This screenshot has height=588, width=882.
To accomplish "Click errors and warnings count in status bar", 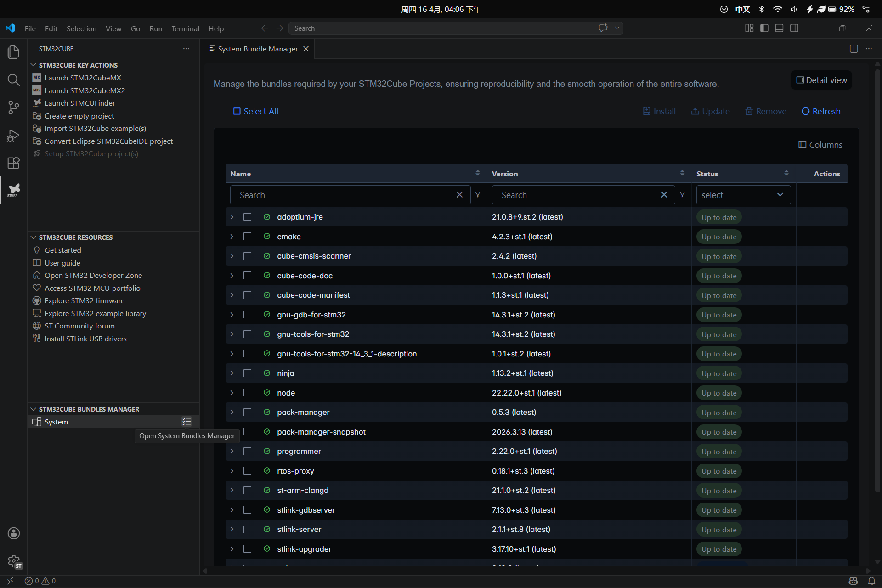I will click(x=40, y=581).
